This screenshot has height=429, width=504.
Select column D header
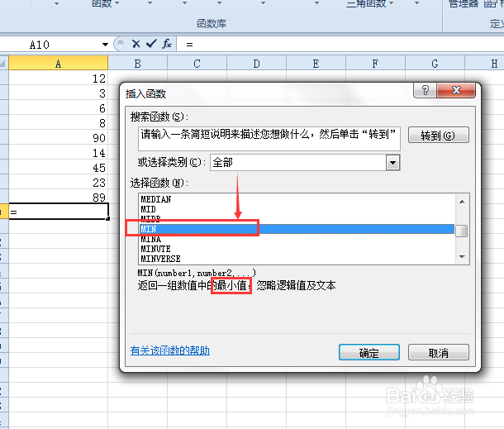[x=256, y=64]
